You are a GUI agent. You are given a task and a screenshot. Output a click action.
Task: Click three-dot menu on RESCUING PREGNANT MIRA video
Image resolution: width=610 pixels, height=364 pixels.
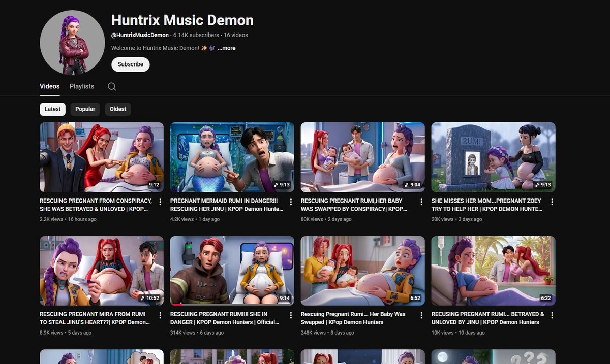[x=161, y=315]
